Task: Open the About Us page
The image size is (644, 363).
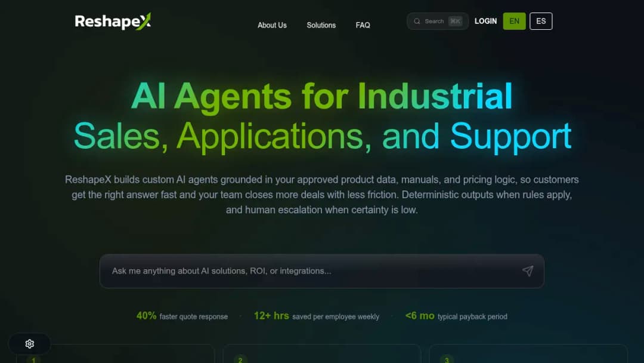Action: click(x=272, y=25)
